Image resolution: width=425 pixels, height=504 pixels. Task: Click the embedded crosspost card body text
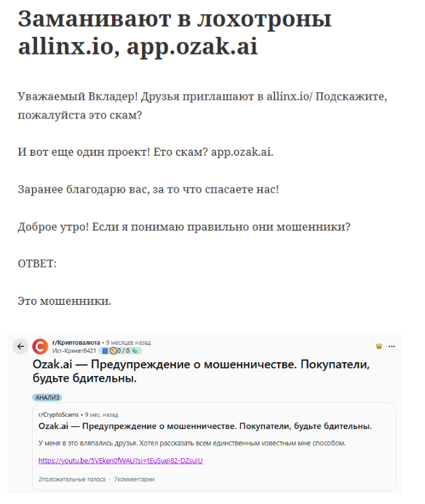point(191,443)
